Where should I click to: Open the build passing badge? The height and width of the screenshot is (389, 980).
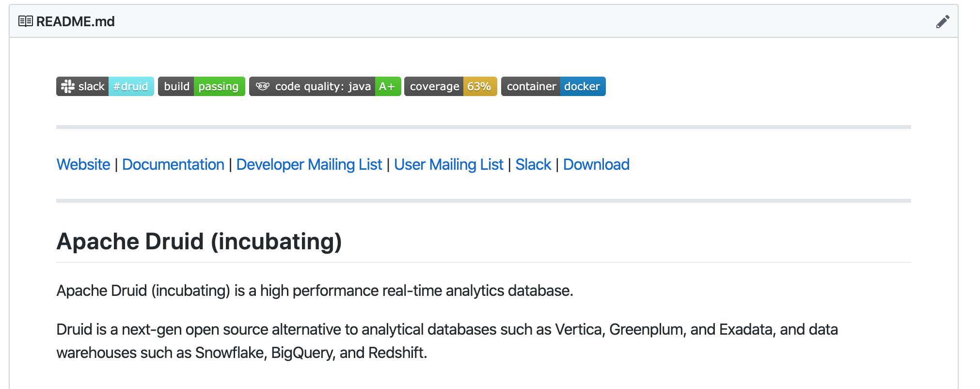(x=202, y=86)
